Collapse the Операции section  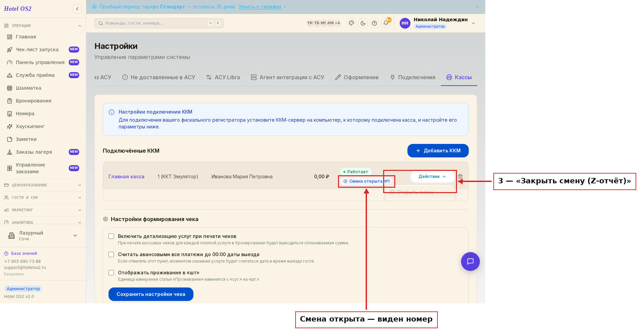[x=43, y=26]
